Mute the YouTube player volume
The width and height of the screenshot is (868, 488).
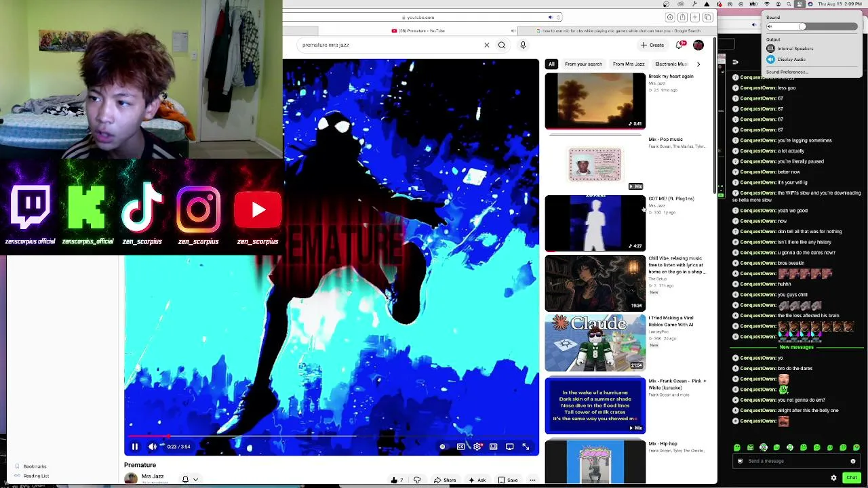coord(153,447)
